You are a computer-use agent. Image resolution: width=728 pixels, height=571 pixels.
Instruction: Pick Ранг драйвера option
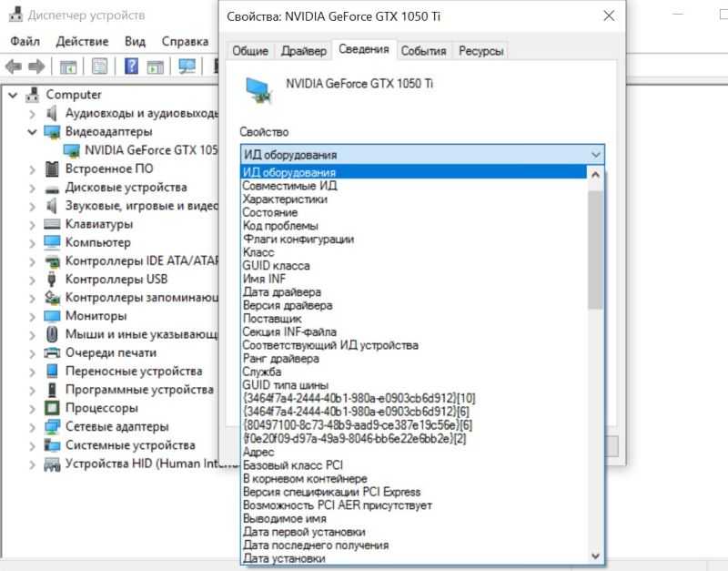[x=281, y=359]
